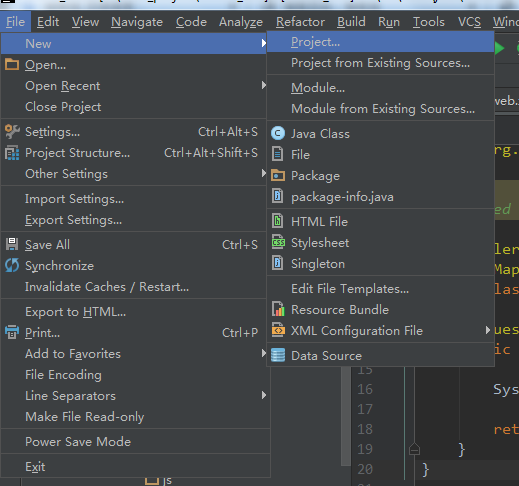
Task: Select Project... in the New submenu
Action: coord(380,42)
